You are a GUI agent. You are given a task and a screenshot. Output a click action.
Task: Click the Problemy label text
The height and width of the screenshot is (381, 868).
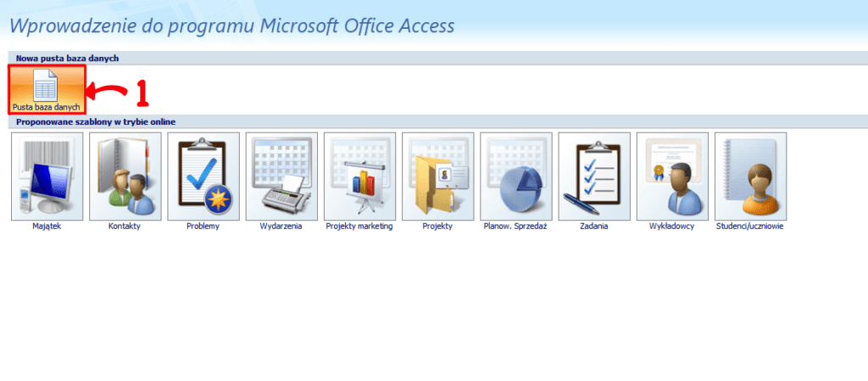203,227
